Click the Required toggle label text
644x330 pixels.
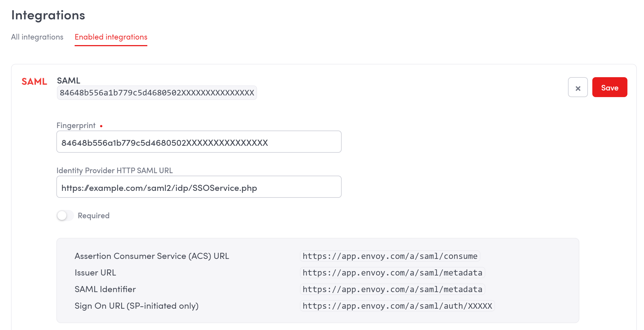(x=93, y=215)
